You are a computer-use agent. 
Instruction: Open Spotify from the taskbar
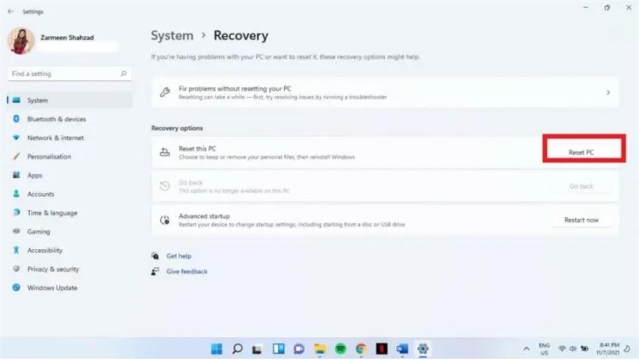[340, 349]
